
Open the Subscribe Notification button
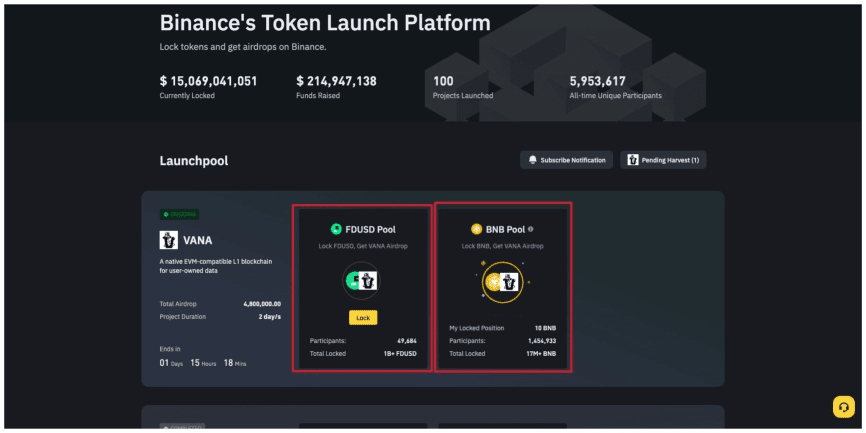(x=566, y=160)
